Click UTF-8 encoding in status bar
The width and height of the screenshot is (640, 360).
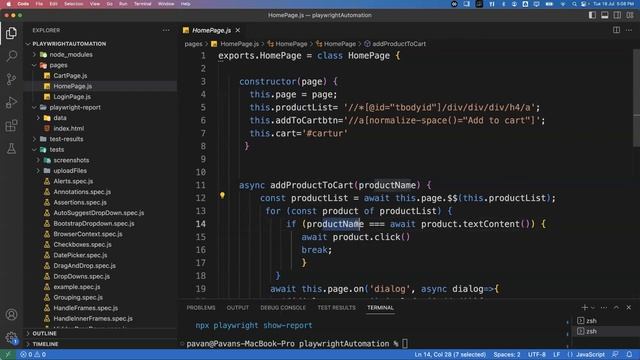click(537, 354)
